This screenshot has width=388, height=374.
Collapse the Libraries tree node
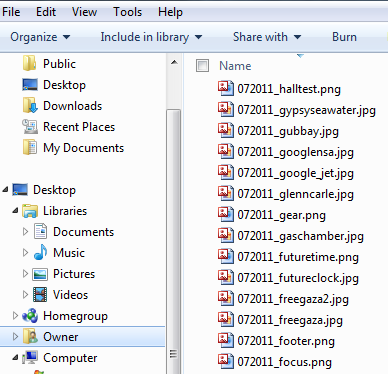coord(15,211)
